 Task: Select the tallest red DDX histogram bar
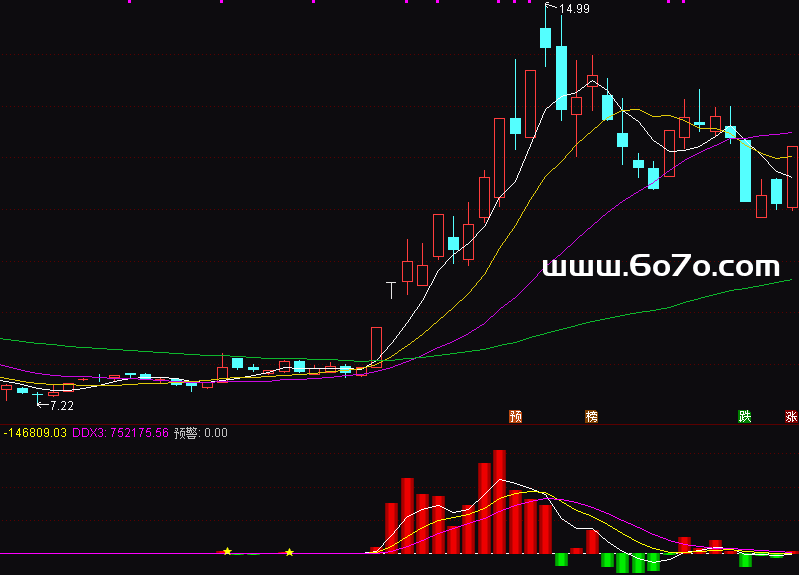point(499,501)
